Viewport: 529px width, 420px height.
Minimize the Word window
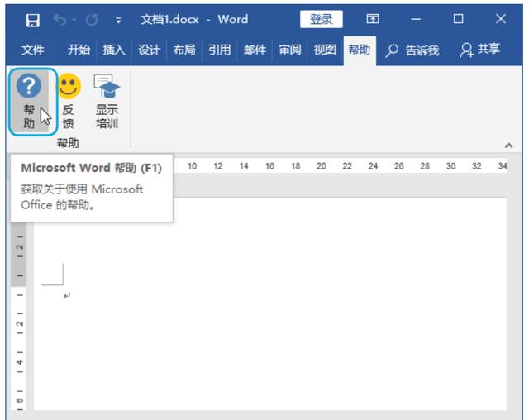pyautogui.click(x=416, y=19)
